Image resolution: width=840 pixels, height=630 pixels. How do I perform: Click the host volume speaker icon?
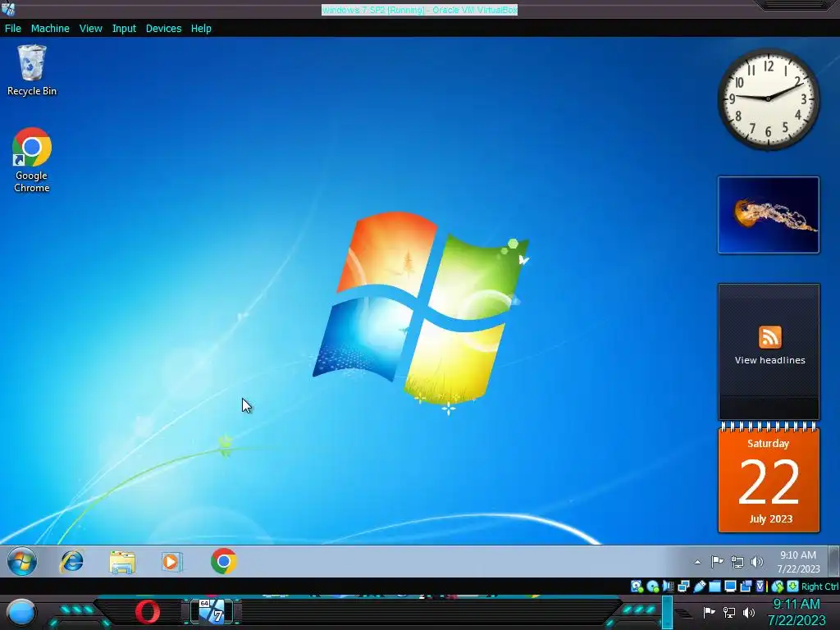748,612
